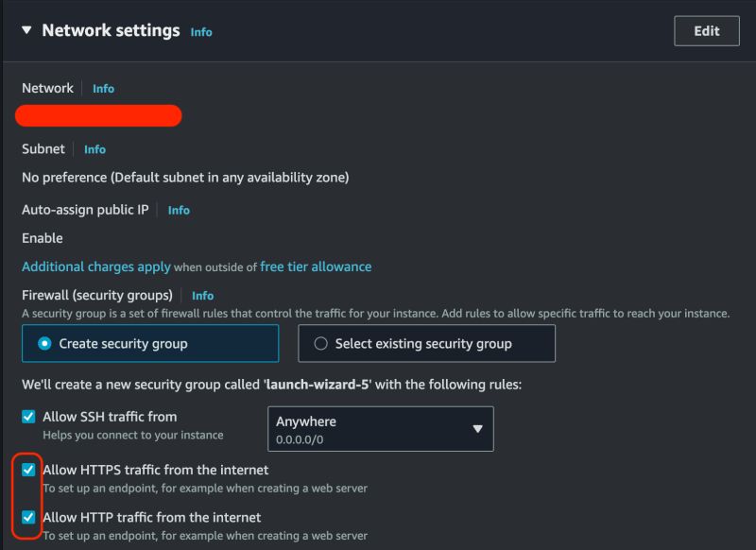Image resolution: width=756 pixels, height=550 pixels.
Task: Uncheck Allow SSH traffic from checkbox
Action: click(x=28, y=417)
